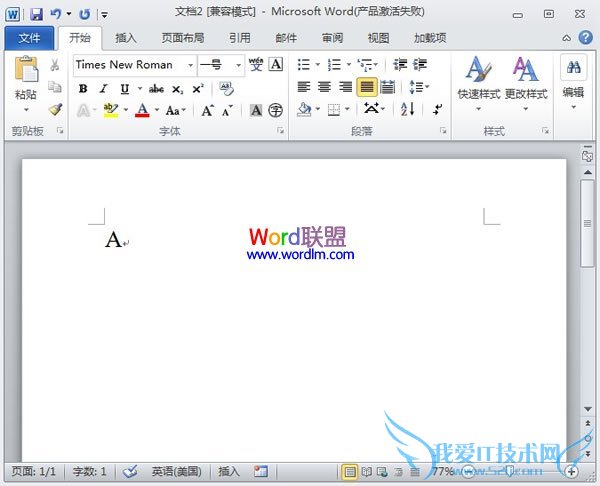Cut selection with scissors icon
600x486 pixels.
tap(55, 65)
